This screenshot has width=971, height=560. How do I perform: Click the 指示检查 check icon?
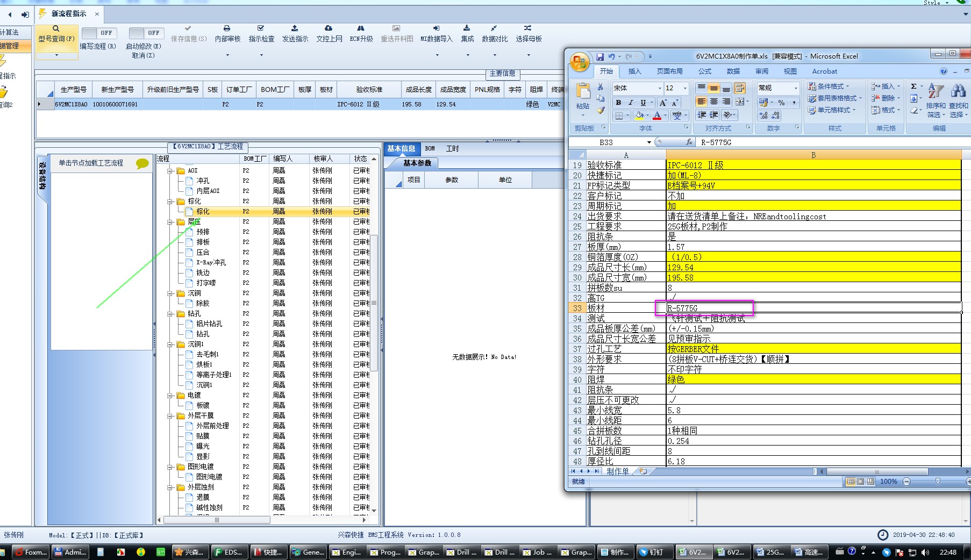click(261, 28)
